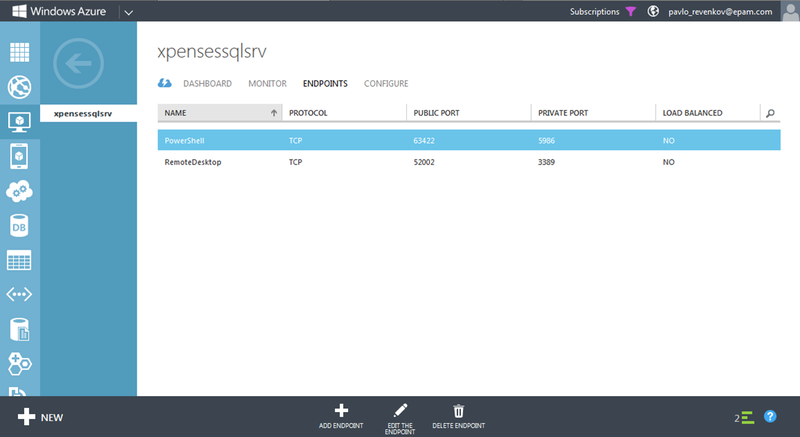
Task: Click the Subscriptions filter funnel icon
Action: (x=631, y=11)
